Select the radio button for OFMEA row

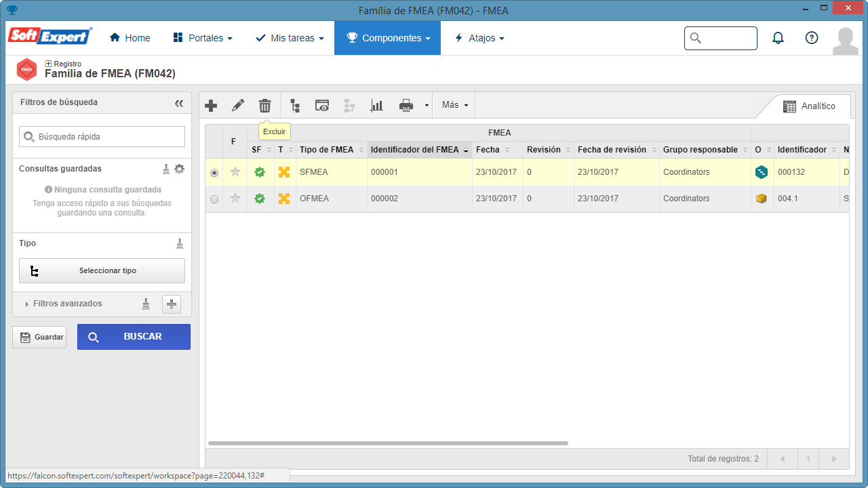pos(214,199)
